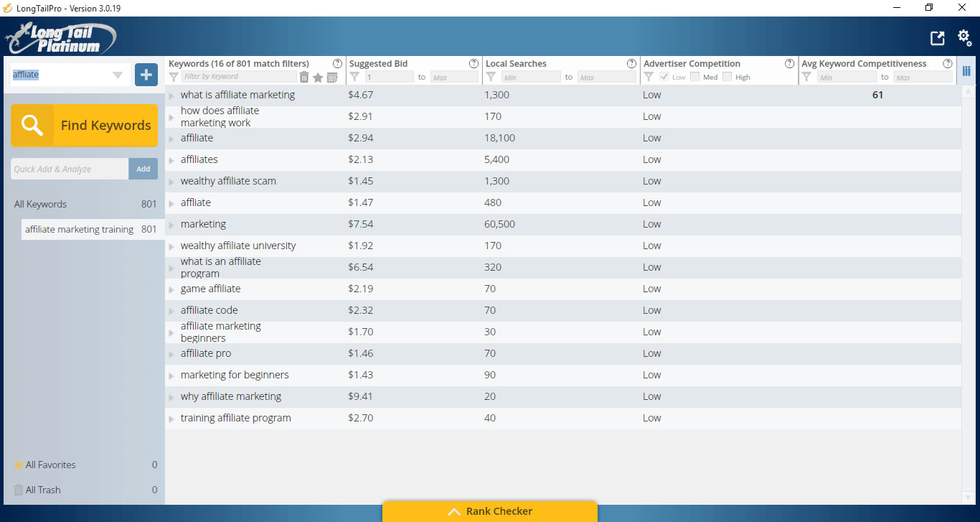The width and height of the screenshot is (980, 522).
Task: Focus the Local Searches Max field
Action: (x=606, y=77)
